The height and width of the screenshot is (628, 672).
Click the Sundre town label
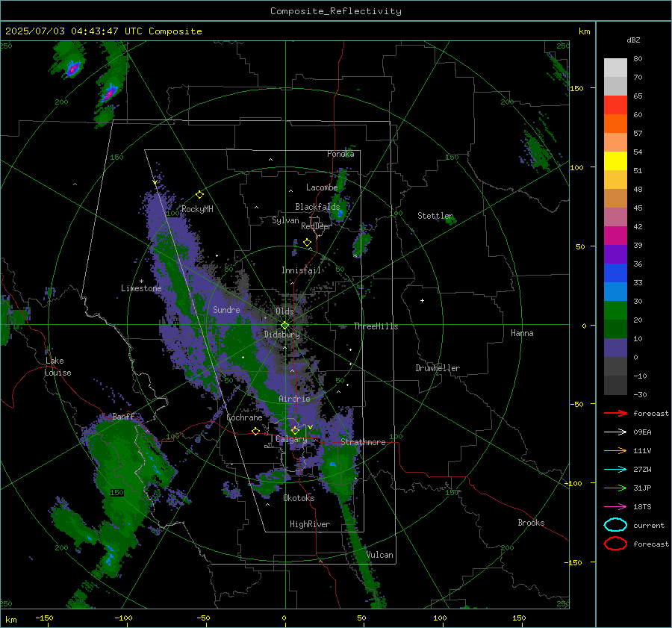click(227, 309)
